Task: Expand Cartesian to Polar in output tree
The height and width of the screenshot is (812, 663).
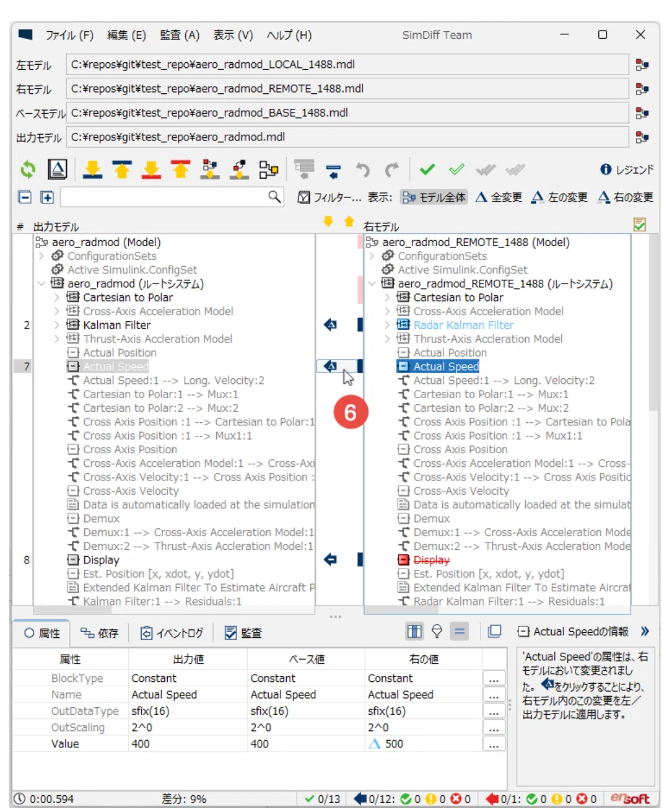Action: [57, 298]
